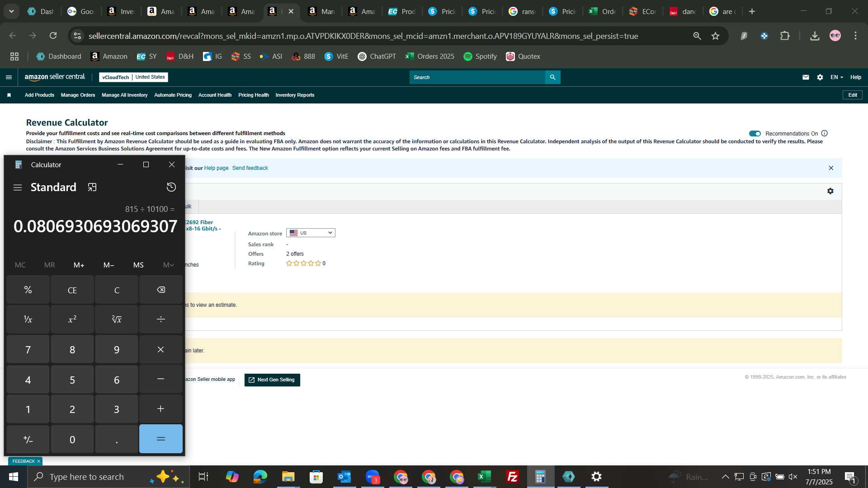Screen dimensions: 868x488
Task: Toggle the Recommendations On switch
Action: (755, 133)
